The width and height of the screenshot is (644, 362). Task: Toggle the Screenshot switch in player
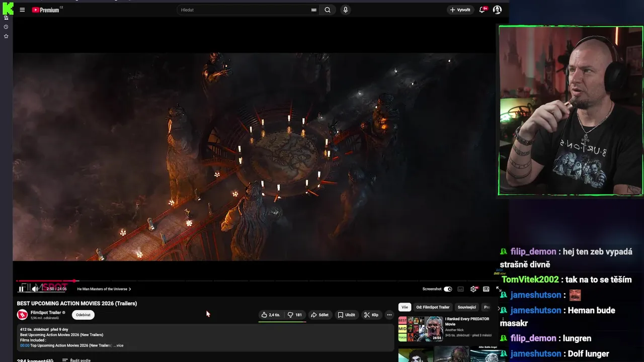click(448, 289)
